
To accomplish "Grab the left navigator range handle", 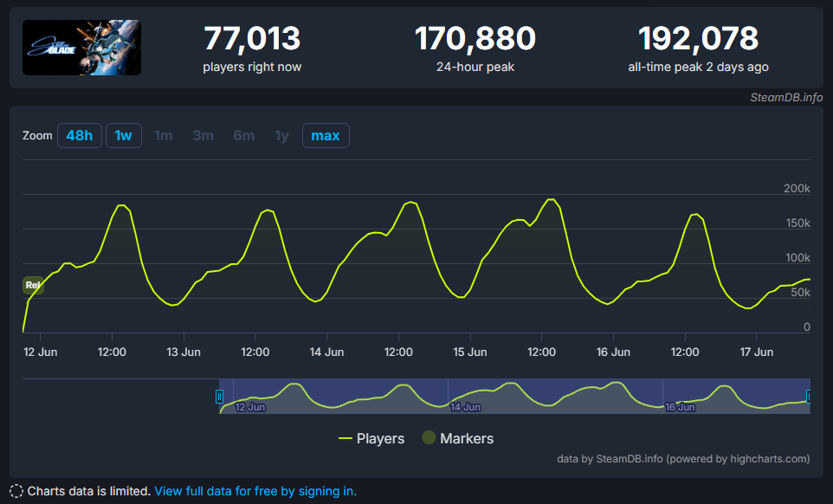I will click(219, 397).
